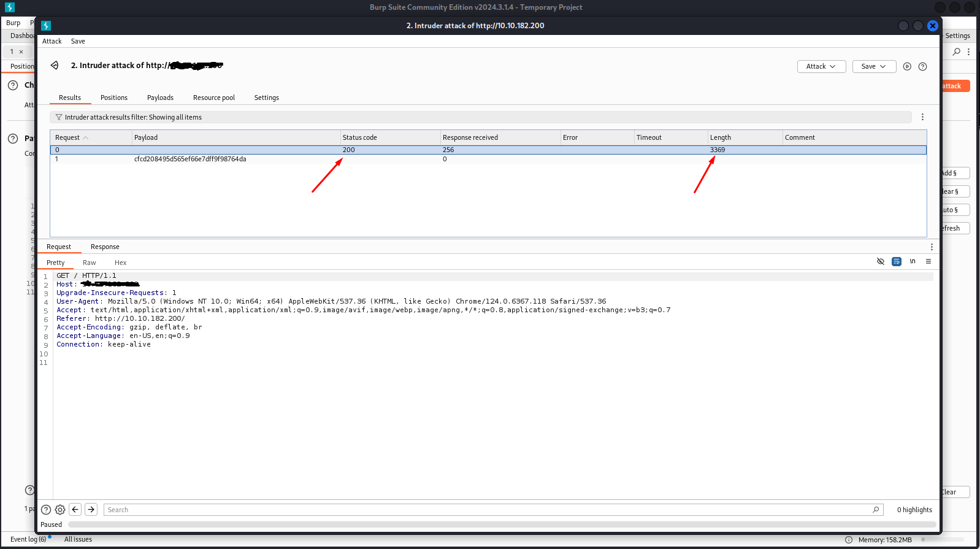The width and height of the screenshot is (980, 549).
Task: Click the Clear button at bottom of main window
Action: [x=955, y=492]
